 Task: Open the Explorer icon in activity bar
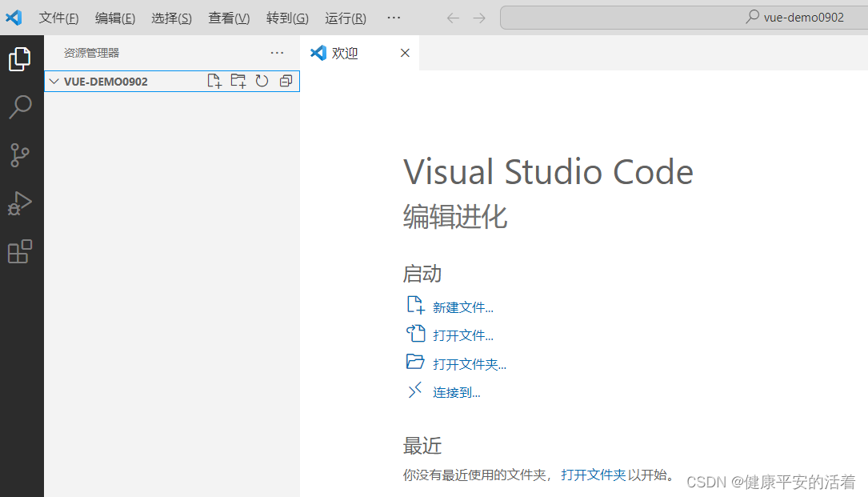21,58
